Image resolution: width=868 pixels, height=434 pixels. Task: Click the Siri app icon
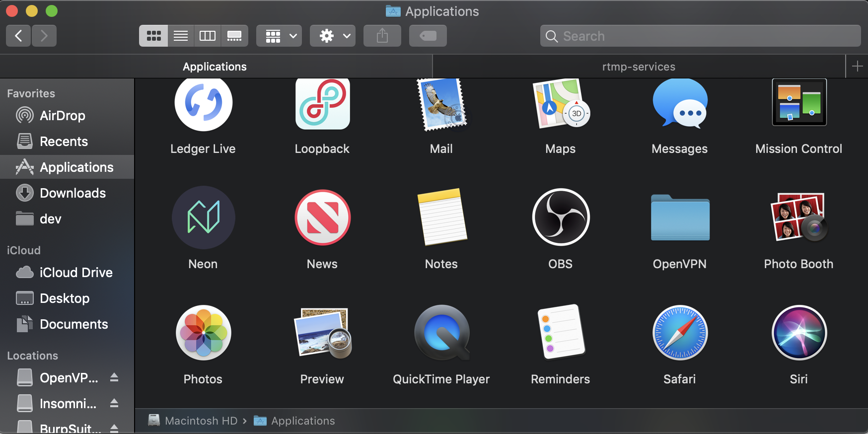[799, 332]
